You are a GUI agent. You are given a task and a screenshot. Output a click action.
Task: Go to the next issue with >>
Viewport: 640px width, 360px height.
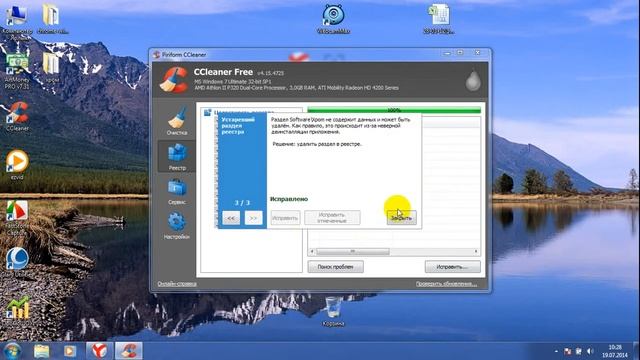[253, 218]
